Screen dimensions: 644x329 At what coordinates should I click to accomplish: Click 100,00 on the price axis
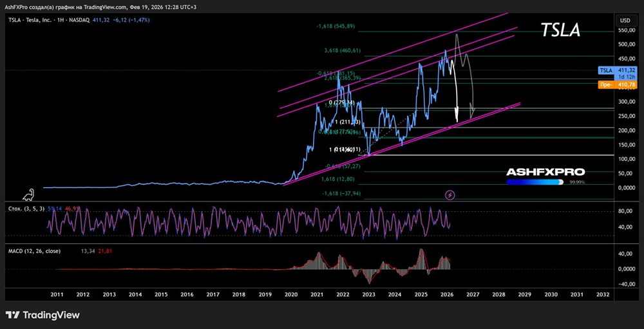(x=625, y=159)
